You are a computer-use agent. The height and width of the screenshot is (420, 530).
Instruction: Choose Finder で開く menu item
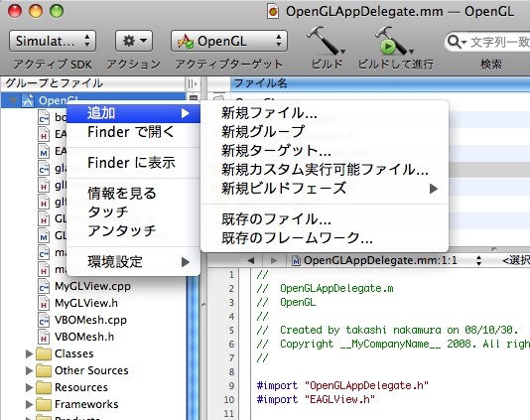(134, 132)
